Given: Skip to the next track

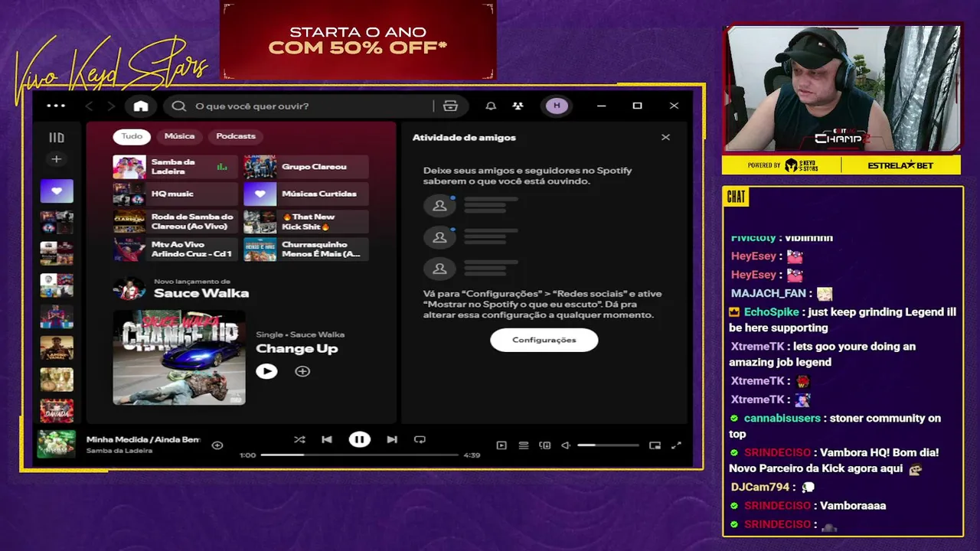Looking at the screenshot, I should click(x=392, y=439).
